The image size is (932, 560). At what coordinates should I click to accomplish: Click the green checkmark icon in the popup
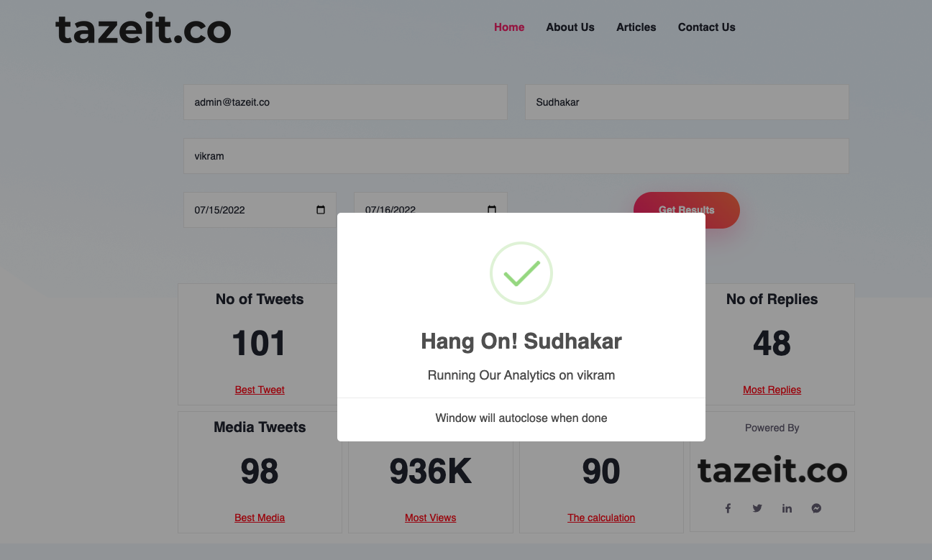click(521, 273)
